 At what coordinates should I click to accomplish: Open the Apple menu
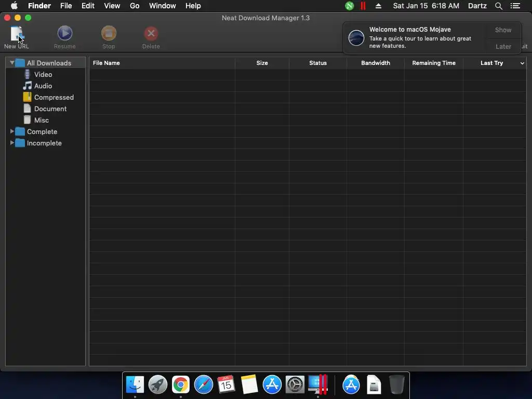[x=14, y=6]
